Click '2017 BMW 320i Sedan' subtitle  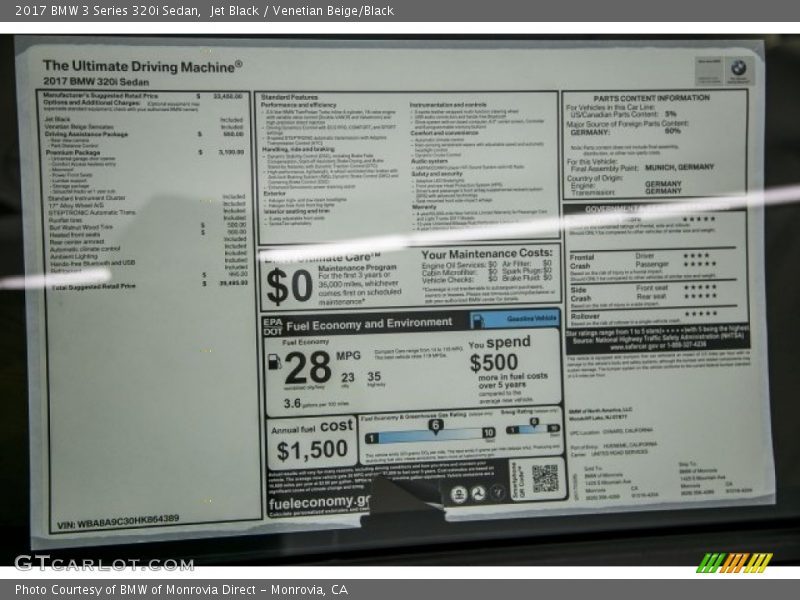click(x=96, y=82)
